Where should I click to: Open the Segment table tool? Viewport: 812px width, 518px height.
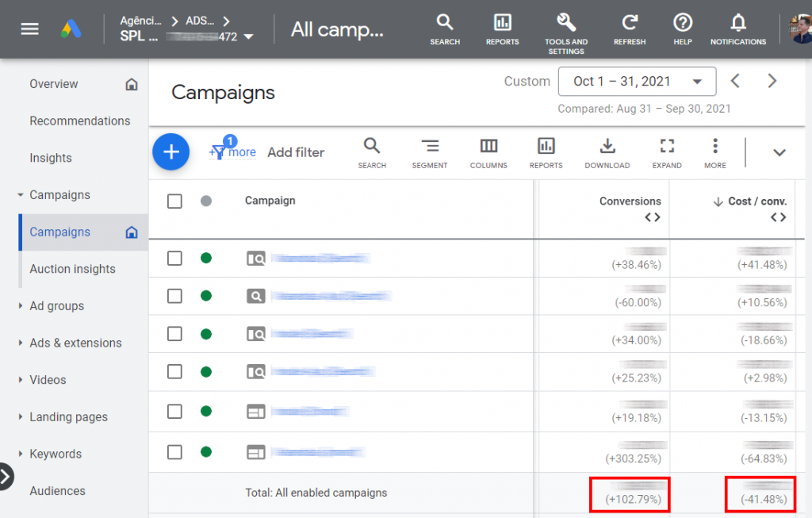[429, 152]
